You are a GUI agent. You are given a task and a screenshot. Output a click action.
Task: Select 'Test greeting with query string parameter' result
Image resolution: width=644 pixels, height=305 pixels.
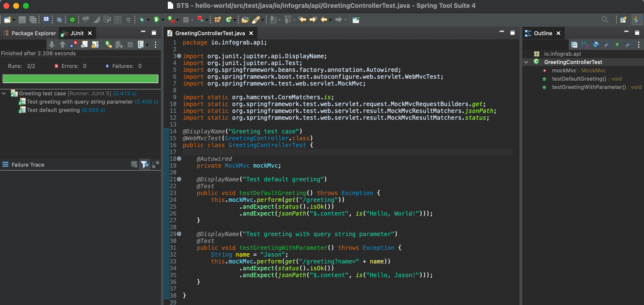coord(88,102)
